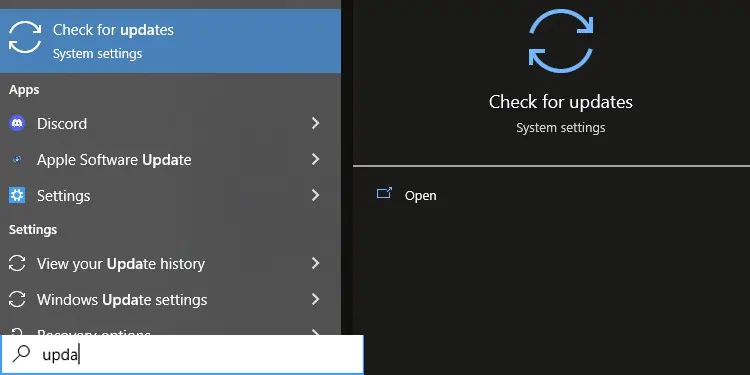
Task: Click the Apple Software Update icon
Action: click(x=17, y=160)
